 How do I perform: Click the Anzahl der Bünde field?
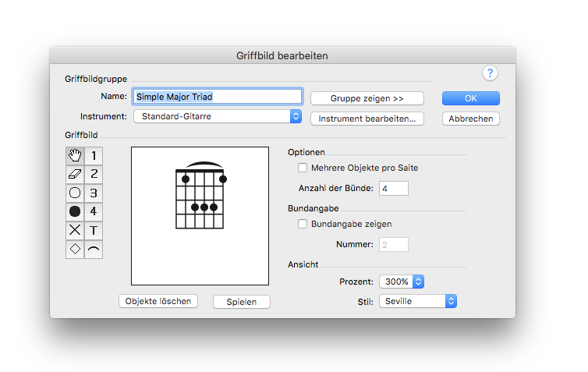tap(393, 188)
